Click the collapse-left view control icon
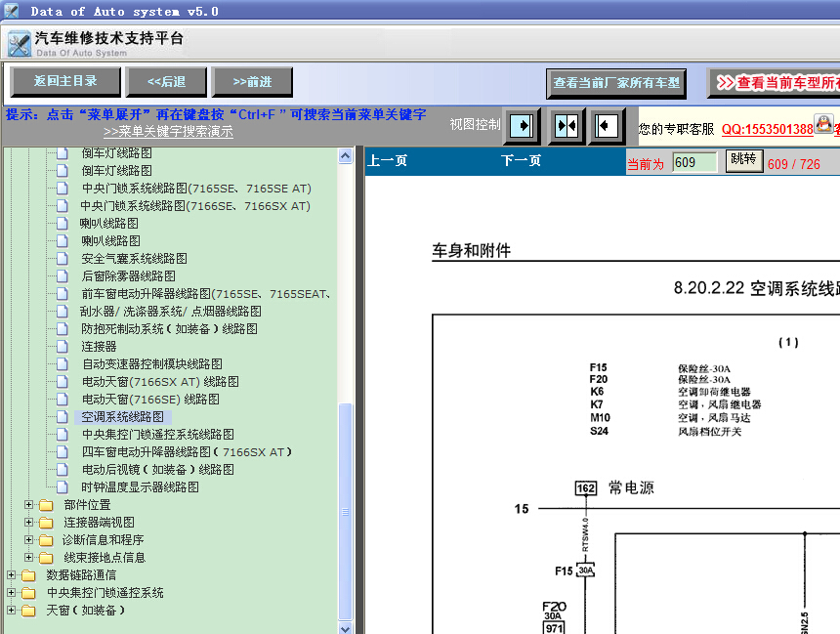The image size is (840, 634). (x=607, y=126)
